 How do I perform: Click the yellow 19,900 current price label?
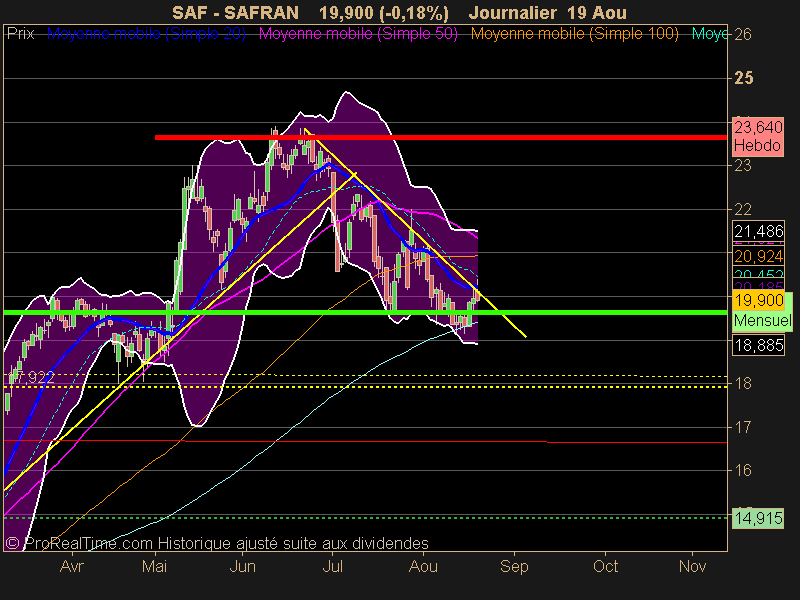(x=758, y=301)
